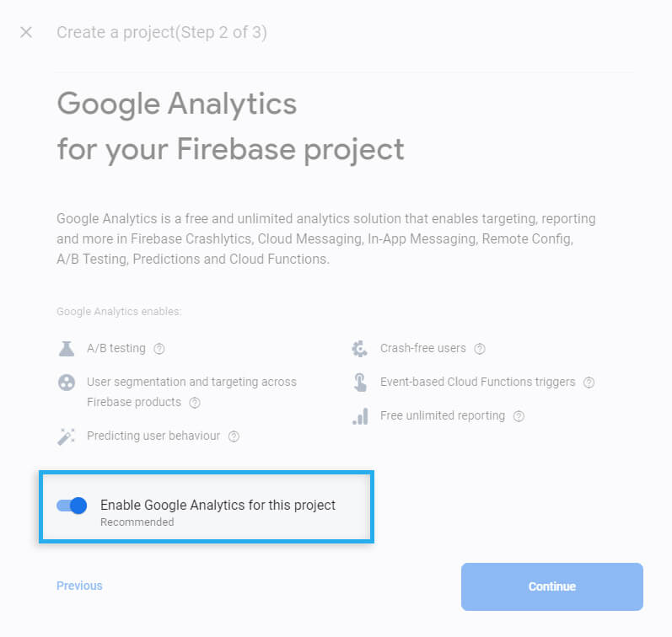Click the Predicting user behaviour text
The height and width of the screenshot is (637, 672).
coord(153,436)
